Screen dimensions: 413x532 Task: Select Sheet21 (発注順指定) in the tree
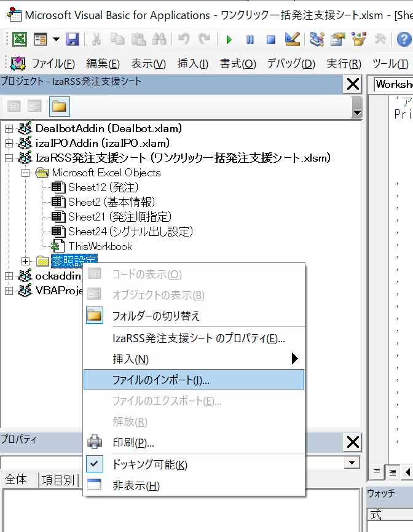120,217
